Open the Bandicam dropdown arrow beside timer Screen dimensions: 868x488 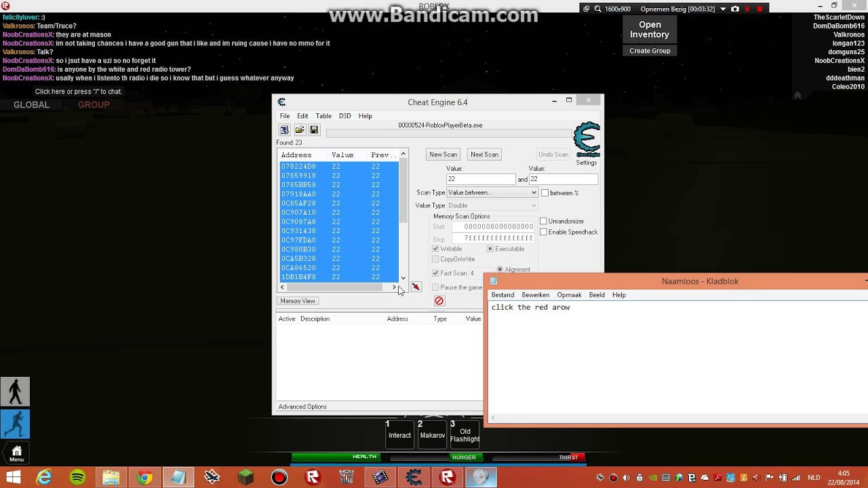[x=723, y=9]
